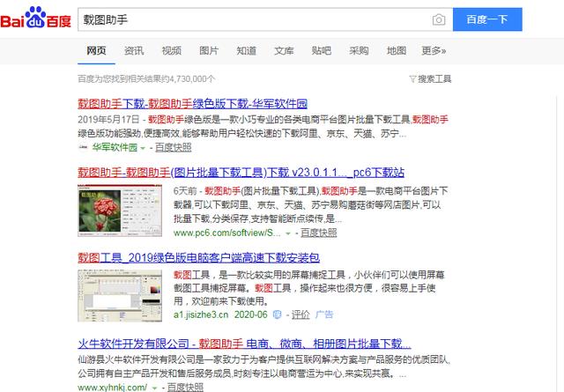Select the 网页 tab
This screenshot has height=392, width=564.
coord(96,51)
